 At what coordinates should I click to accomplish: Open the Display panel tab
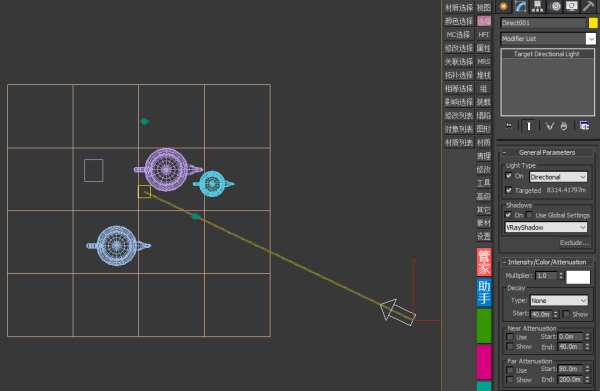[x=572, y=6]
